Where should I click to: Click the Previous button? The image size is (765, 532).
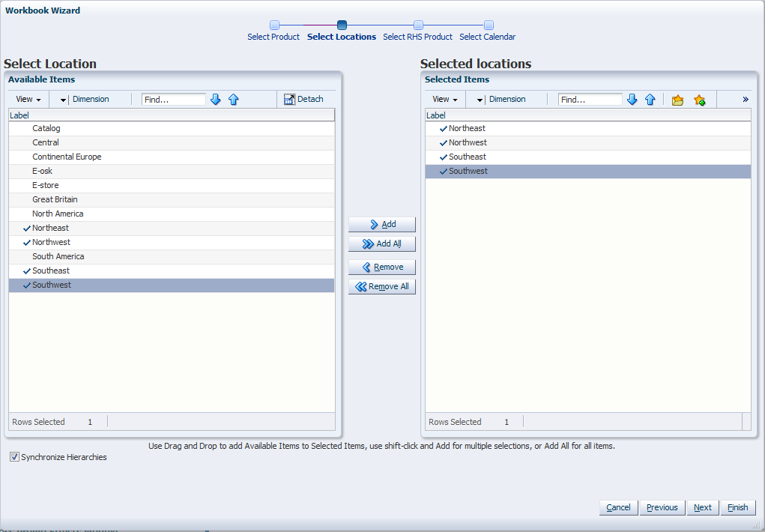click(662, 507)
